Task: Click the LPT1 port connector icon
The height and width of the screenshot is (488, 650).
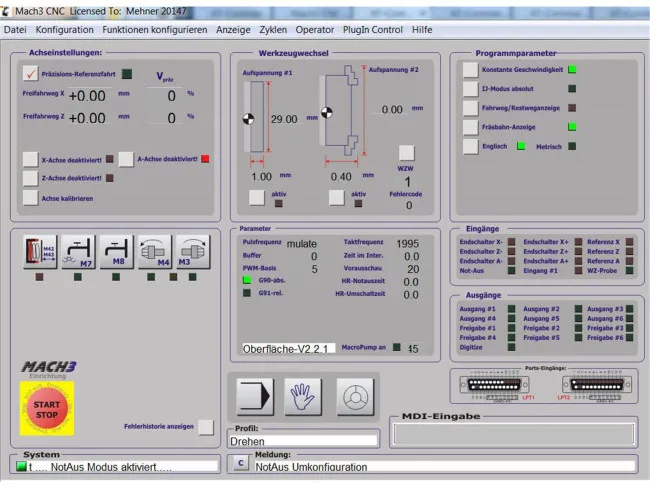Action: (x=495, y=386)
